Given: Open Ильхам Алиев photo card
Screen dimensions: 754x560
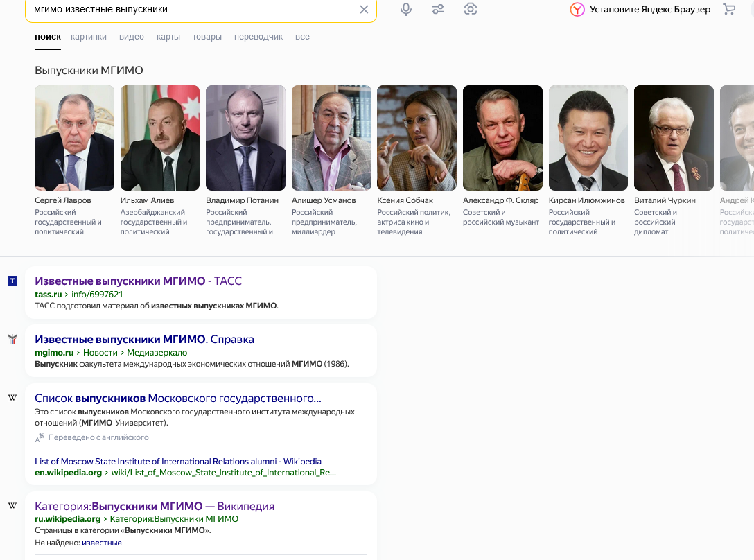Looking at the screenshot, I should (x=160, y=138).
